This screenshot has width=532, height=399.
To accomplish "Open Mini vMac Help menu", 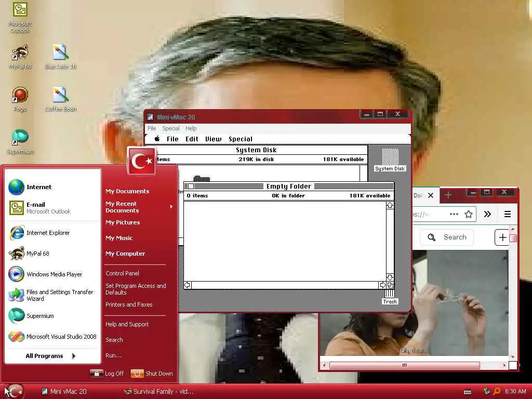I will [x=191, y=128].
